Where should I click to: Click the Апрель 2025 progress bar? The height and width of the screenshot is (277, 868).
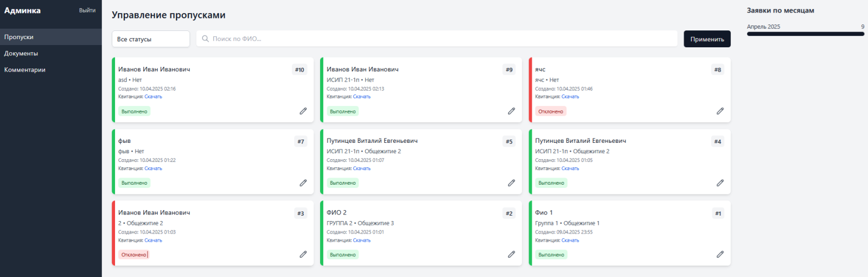click(x=805, y=34)
